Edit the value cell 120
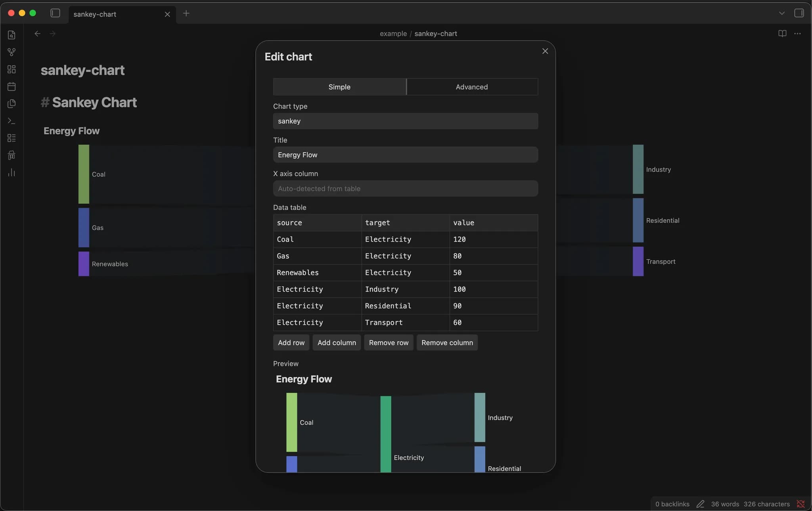This screenshot has width=812, height=511. click(x=494, y=239)
